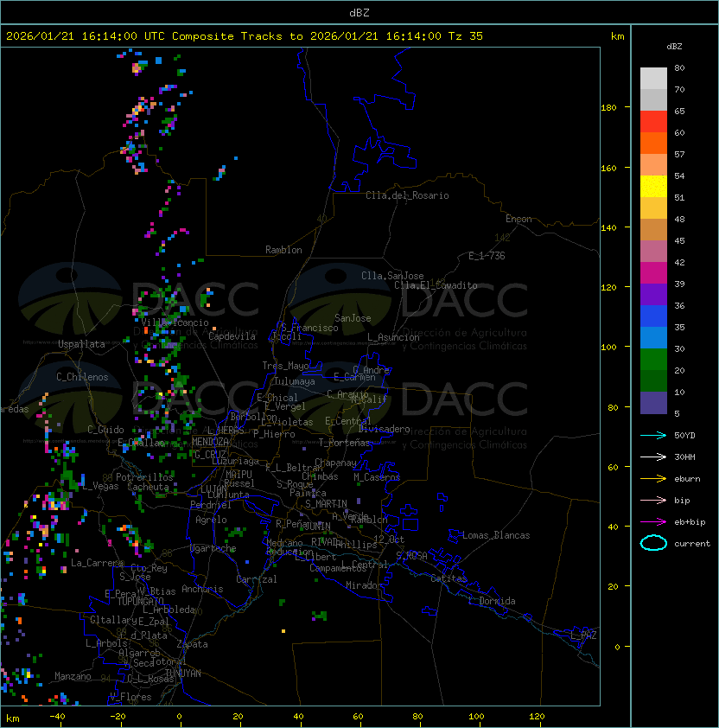This screenshot has height=728, width=719.
Task: Click the MENDOZA city label on map
Action: pos(211,442)
